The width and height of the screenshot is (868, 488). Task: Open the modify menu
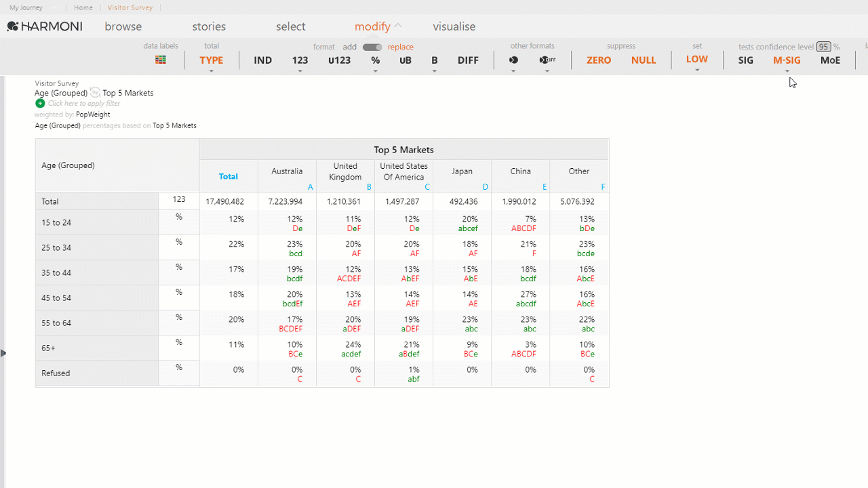click(372, 26)
